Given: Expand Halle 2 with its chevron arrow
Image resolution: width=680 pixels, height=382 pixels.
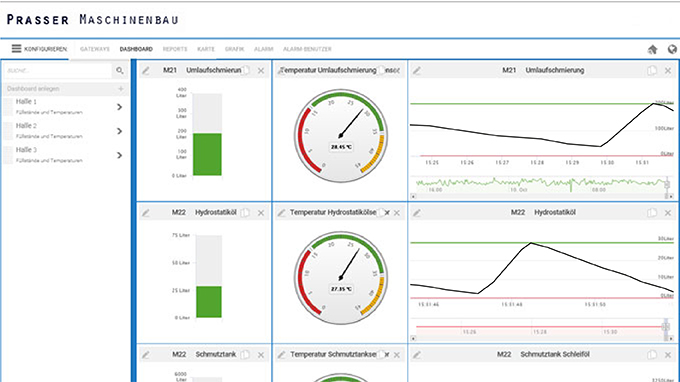Looking at the screenshot, I should click(120, 131).
